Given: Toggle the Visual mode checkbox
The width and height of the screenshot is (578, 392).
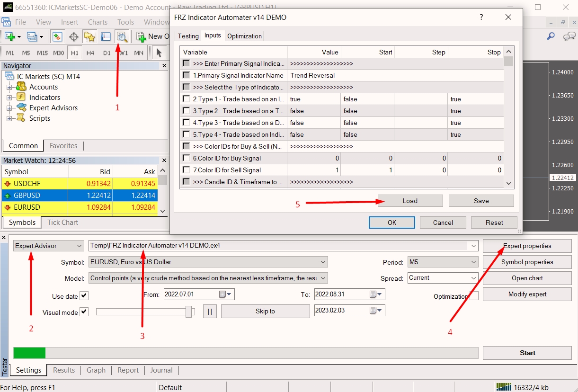Looking at the screenshot, I should [84, 312].
